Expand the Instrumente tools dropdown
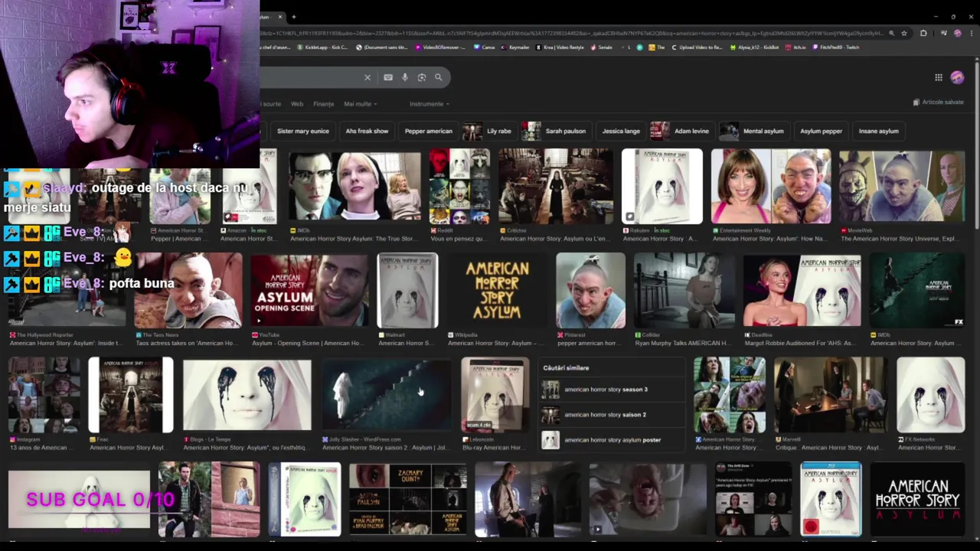The width and height of the screenshot is (980, 551). click(x=430, y=104)
